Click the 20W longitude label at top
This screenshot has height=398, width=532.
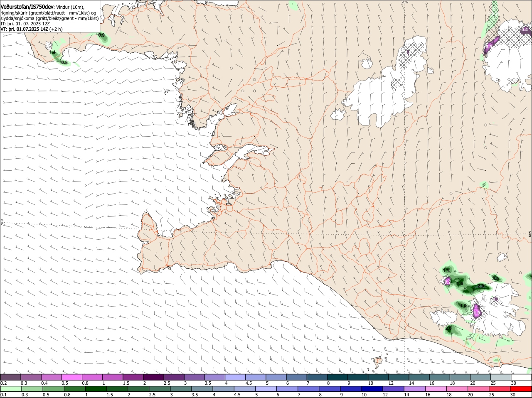[x=405, y=2]
